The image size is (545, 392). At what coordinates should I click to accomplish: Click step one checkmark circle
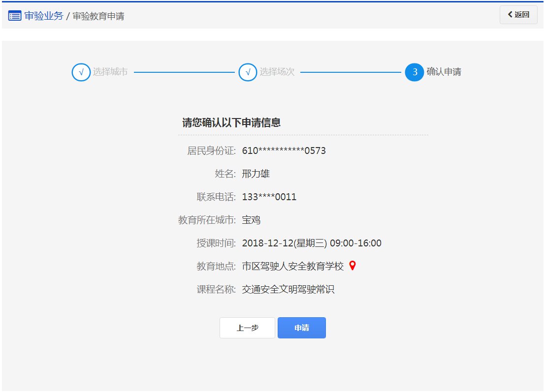(81, 72)
